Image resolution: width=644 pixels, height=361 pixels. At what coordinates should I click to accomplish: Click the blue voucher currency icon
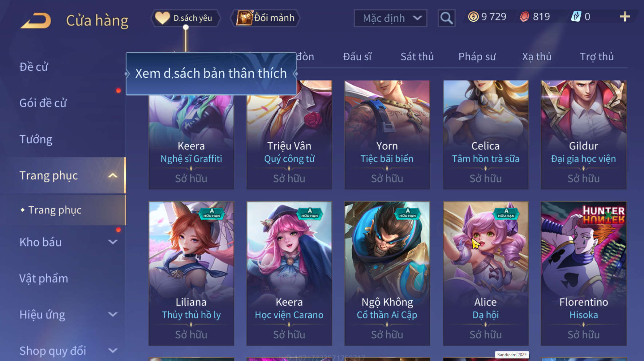(x=576, y=17)
